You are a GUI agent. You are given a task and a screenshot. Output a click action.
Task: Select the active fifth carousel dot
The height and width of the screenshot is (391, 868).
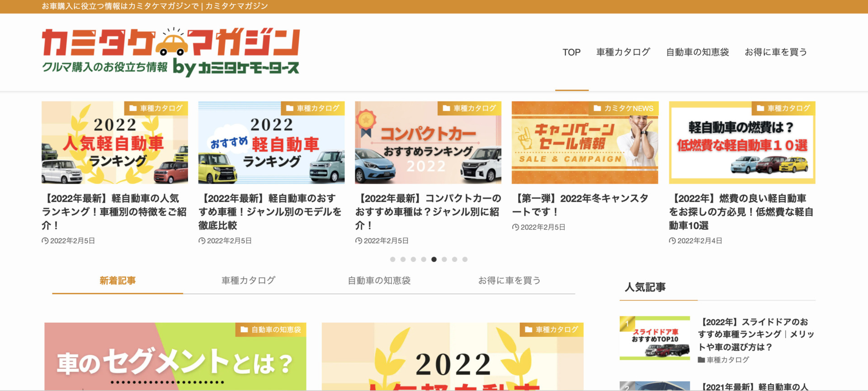434,259
